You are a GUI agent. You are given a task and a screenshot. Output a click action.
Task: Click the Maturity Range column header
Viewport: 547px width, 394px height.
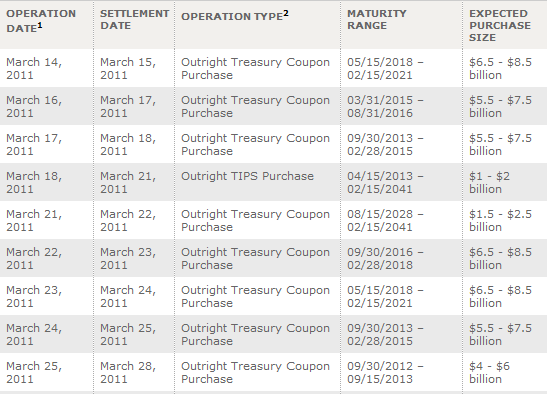pos(377,20)
